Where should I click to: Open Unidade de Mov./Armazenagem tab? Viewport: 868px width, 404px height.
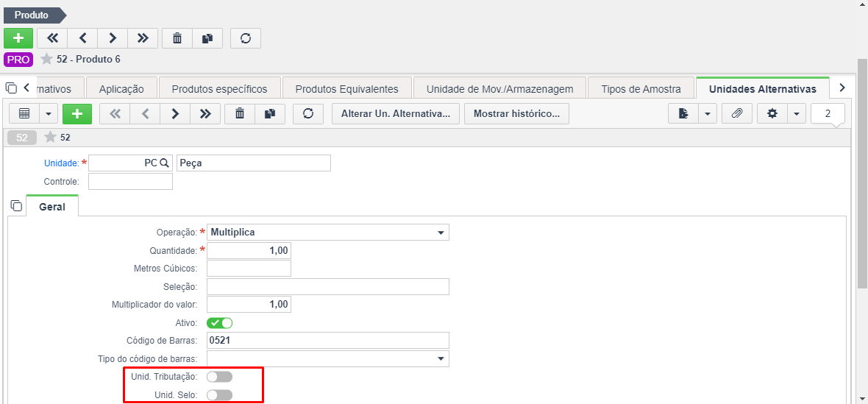click(x=499, y=88)
